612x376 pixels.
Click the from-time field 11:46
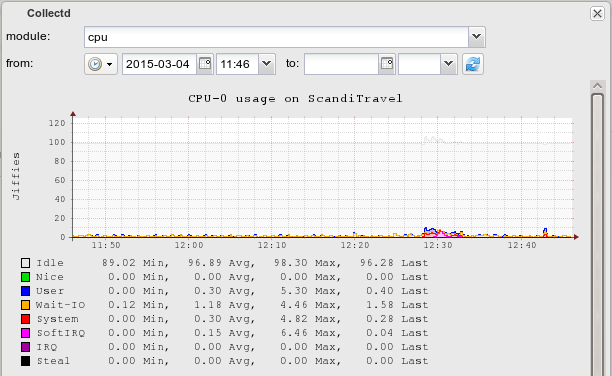click(238, 64)
